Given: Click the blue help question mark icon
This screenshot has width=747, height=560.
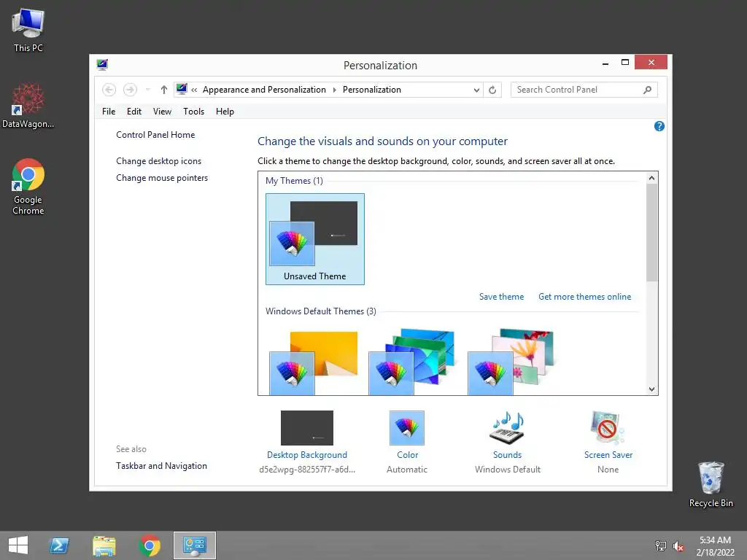Looking at the screenshot, I should pos(659,126).
